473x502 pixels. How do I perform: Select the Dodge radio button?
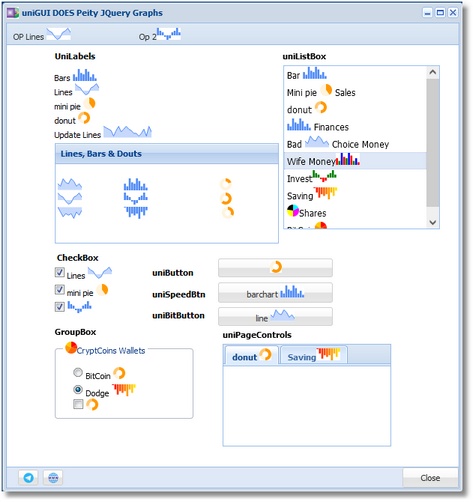78,389
